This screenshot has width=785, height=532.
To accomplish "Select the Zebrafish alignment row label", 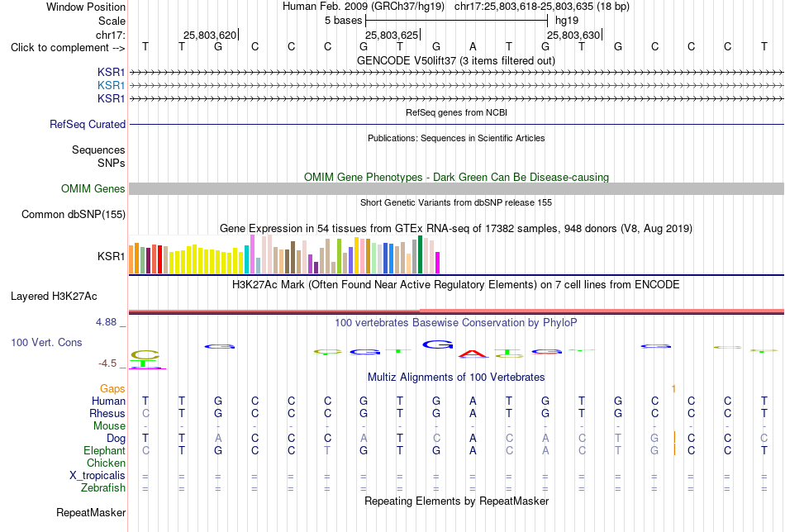I will coord(103,487).
